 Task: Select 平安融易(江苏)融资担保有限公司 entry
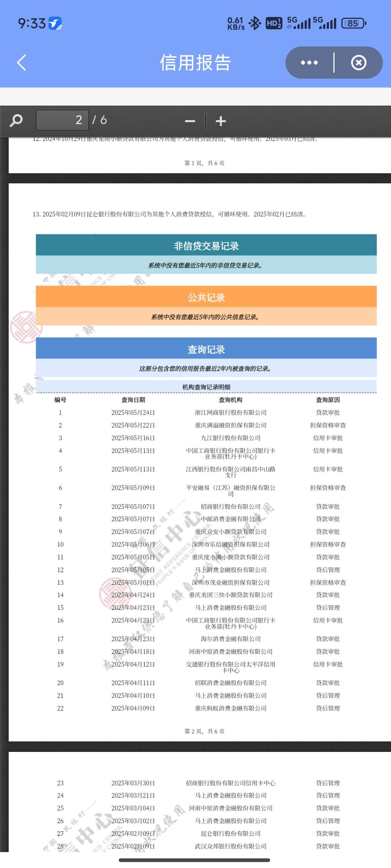tap(231, 491)
